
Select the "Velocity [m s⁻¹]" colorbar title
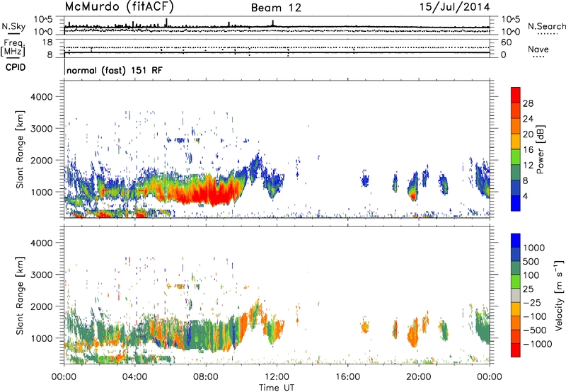point(559,295)
